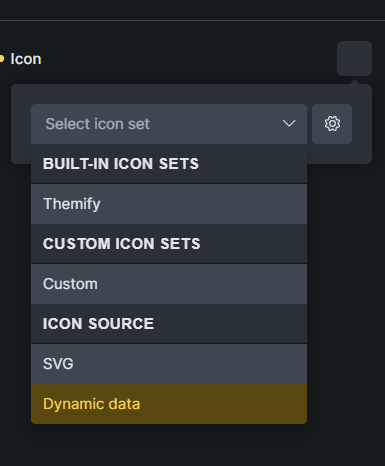Click the ICON SOURCE group header
Screen dimensions: 385x466
tap(169, 324)
